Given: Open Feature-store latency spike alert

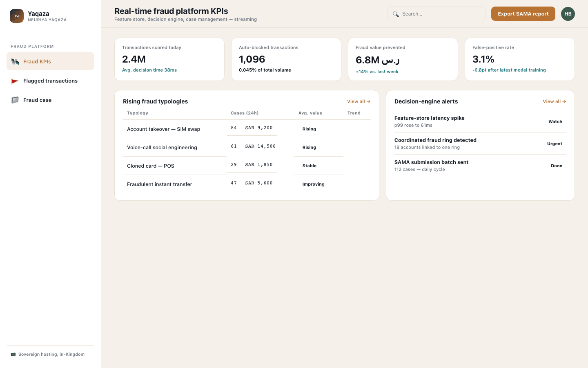Looking at the screenshot, I should (480, 121).
